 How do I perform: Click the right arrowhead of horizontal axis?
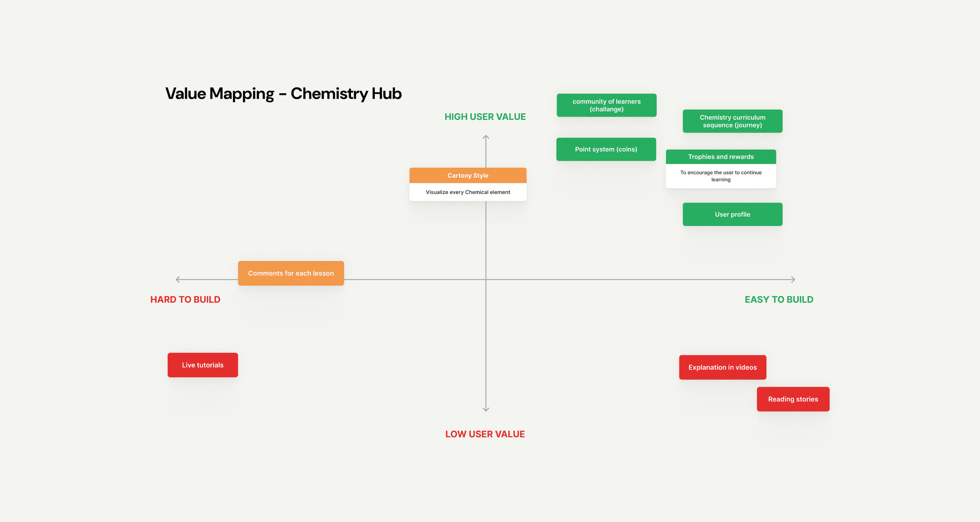pos(793,280)
